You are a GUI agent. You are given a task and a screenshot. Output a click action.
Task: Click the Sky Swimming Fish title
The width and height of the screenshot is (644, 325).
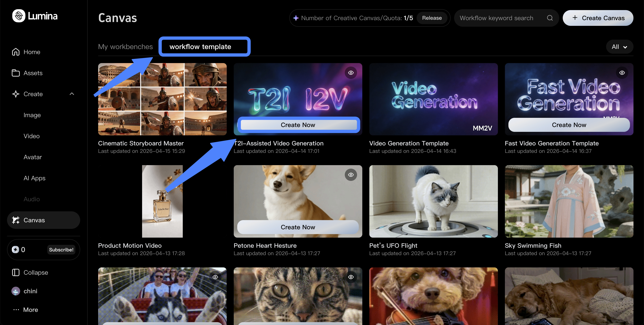533,245
